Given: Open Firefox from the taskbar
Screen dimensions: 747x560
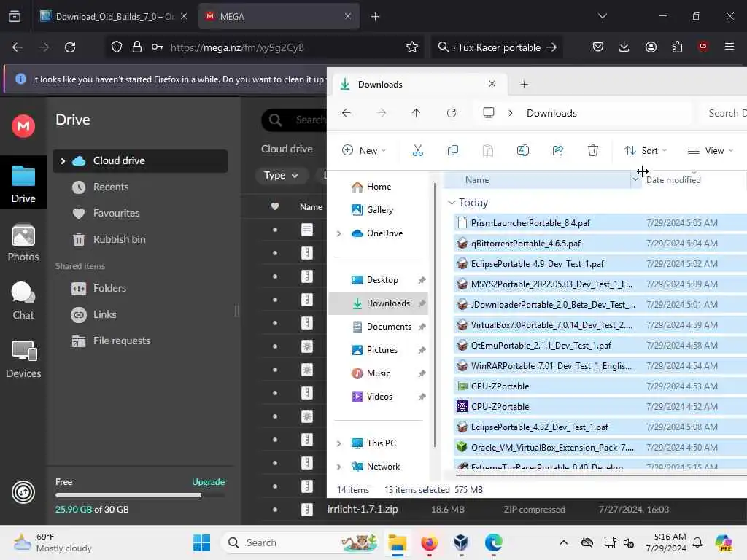Looking at the screenshot, I should tap(429, 542).
